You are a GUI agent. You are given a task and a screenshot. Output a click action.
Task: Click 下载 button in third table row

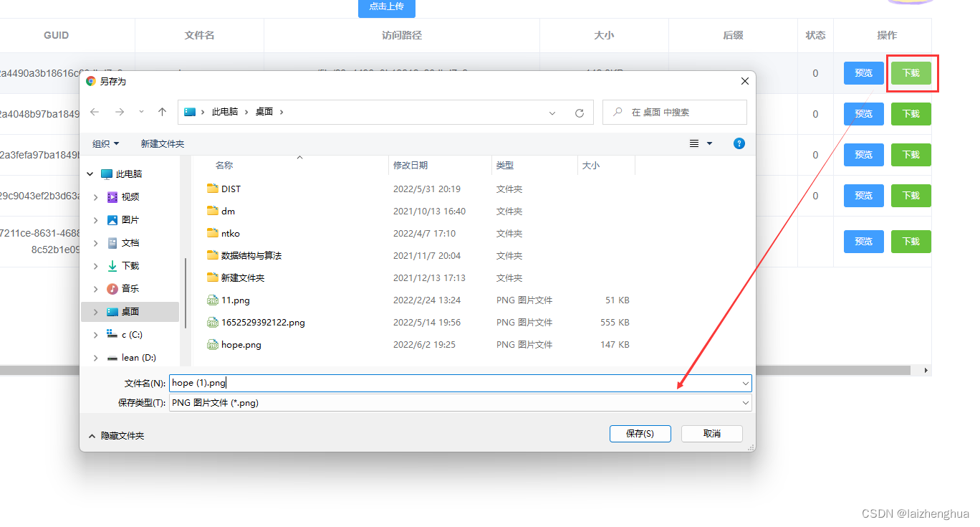click(911, 155)
